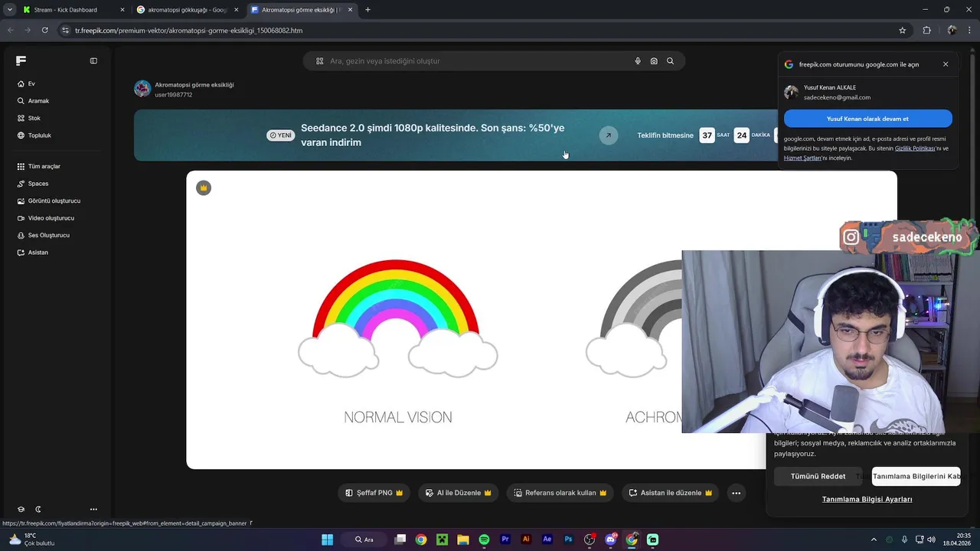
Task: Click Yusuf Kenan olarak devam et
Action: (x=867, y=119)
